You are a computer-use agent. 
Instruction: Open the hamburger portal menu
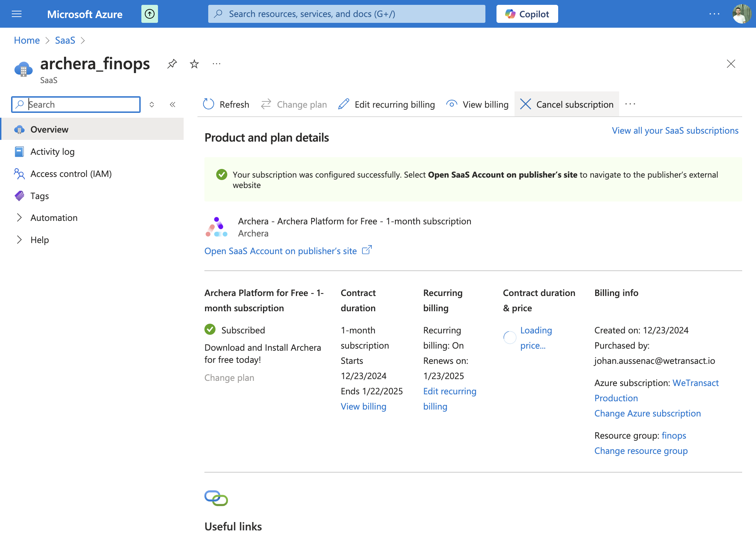[17, 14]
